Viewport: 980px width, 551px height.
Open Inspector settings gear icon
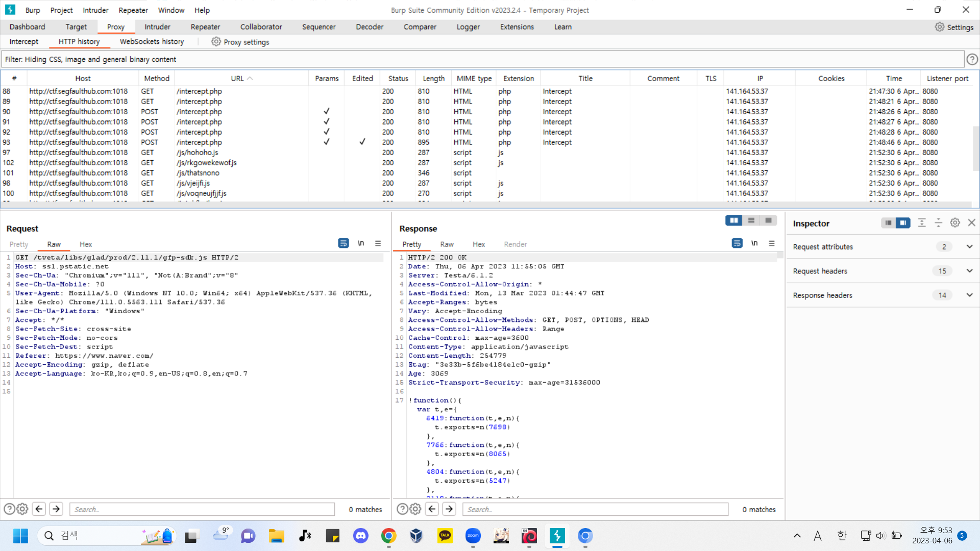tap(955, 223)
